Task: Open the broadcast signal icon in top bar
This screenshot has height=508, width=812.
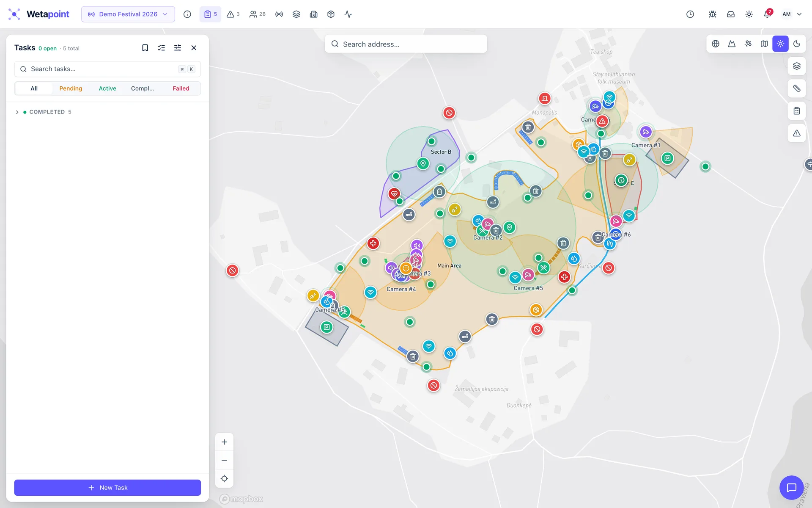Action: (279, 14)
